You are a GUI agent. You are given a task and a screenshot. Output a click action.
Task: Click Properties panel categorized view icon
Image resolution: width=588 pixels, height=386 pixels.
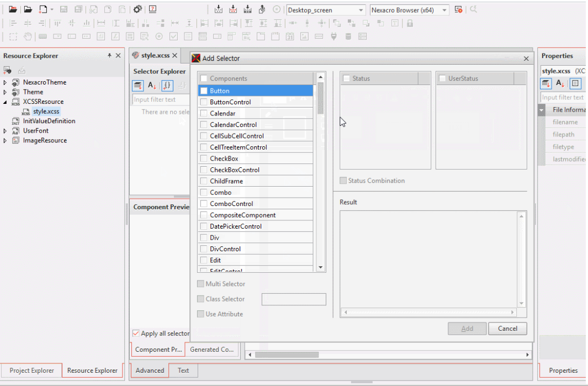[x=545, y=83]
